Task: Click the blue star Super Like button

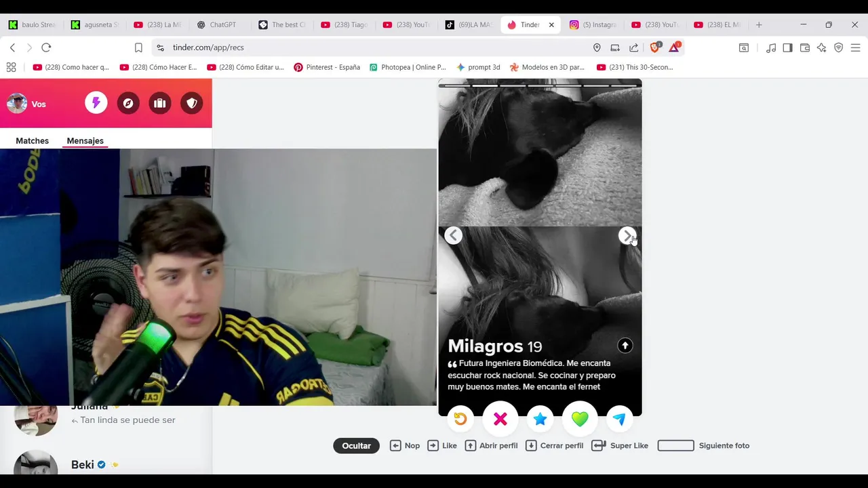Action: point(540,419)
